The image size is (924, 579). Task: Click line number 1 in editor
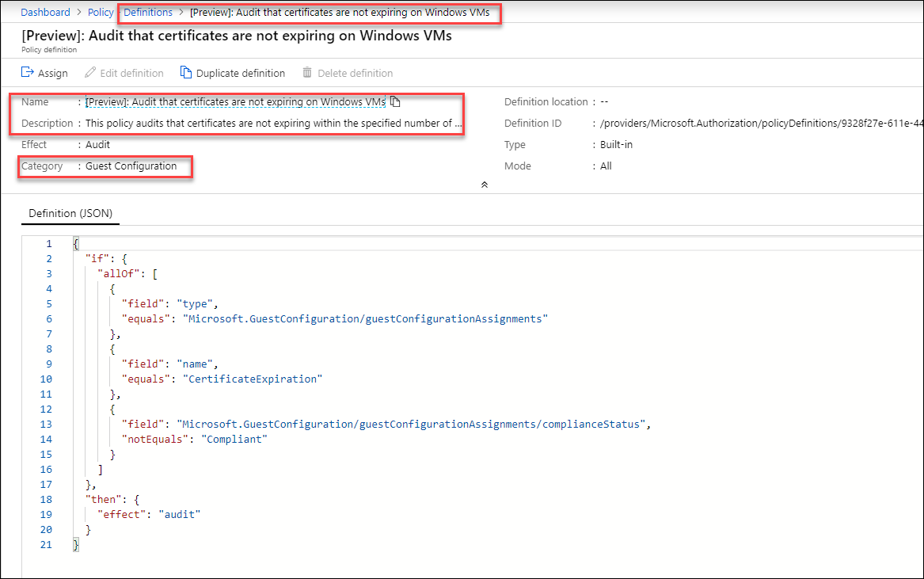click(49, 243)
